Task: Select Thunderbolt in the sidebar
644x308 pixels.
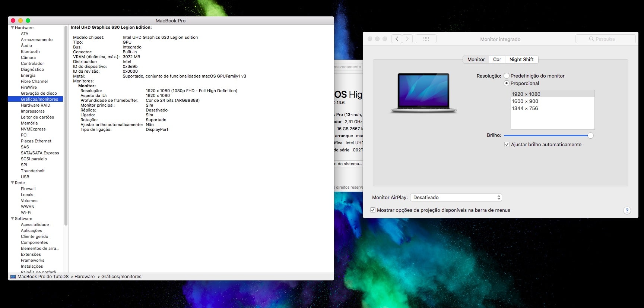Action: coord(33,171)
